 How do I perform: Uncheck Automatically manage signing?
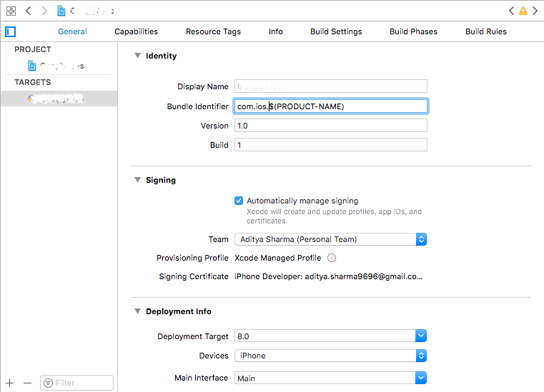(239, 201)
